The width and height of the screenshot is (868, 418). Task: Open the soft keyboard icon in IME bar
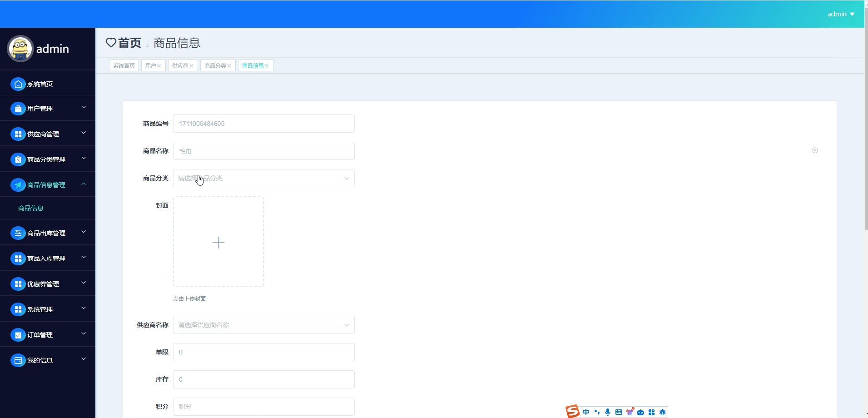[x=619, y=412]
